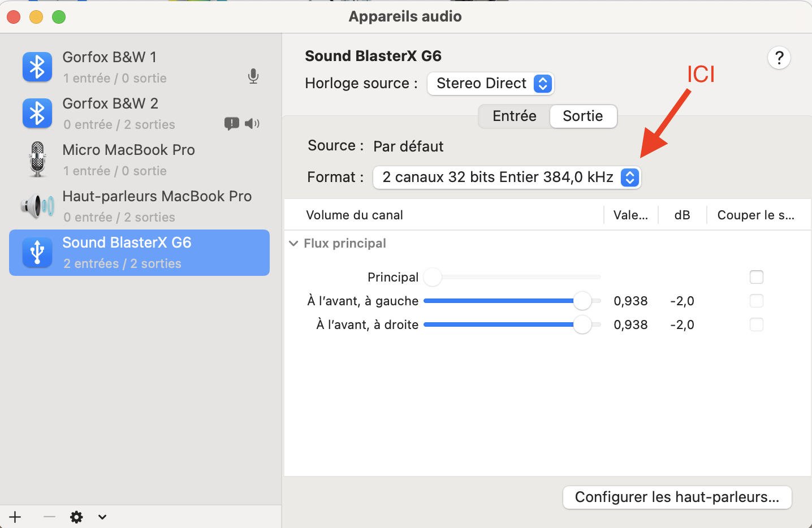Click the Bluetooth icon for Gorfox B&W 2
Viewport: 812px width, 528px height.
pos(37,114)
